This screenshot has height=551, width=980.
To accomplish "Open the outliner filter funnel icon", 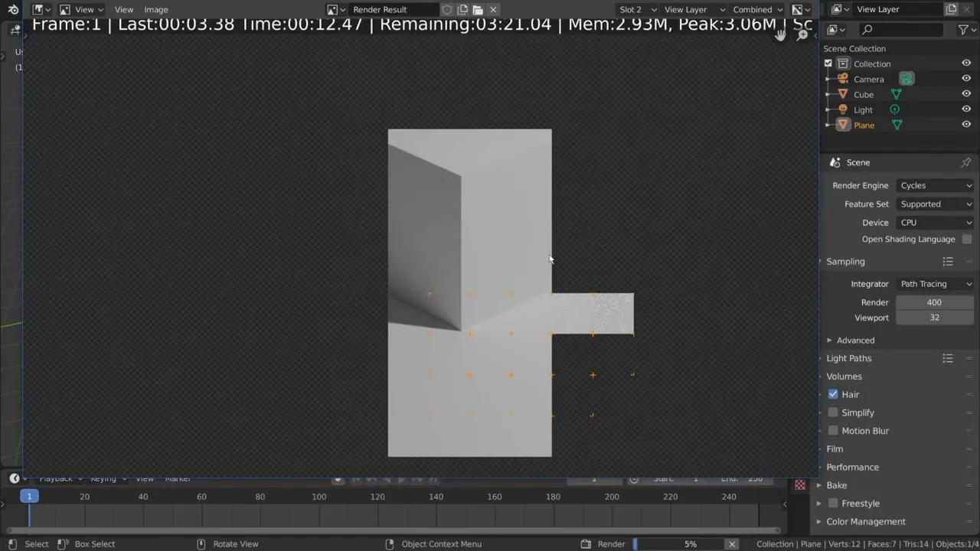I will (964, 29).
